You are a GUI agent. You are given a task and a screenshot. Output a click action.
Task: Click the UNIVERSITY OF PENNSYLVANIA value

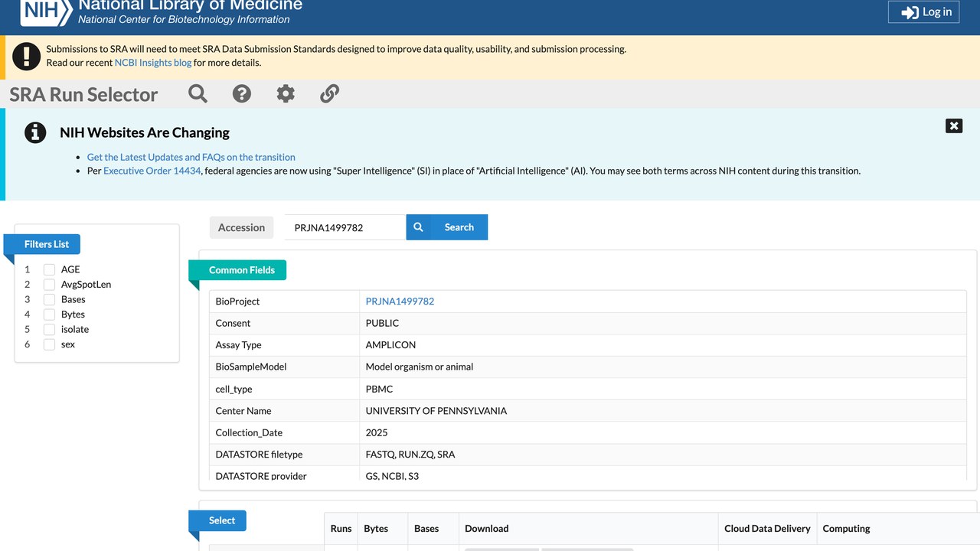436,411
